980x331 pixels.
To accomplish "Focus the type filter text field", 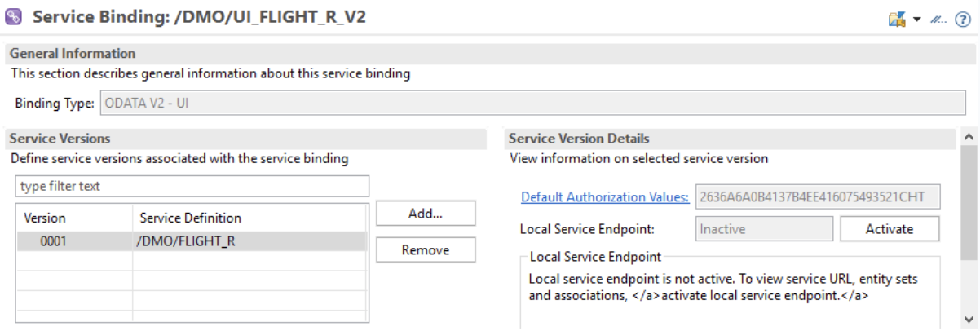I will coord(192,186).
